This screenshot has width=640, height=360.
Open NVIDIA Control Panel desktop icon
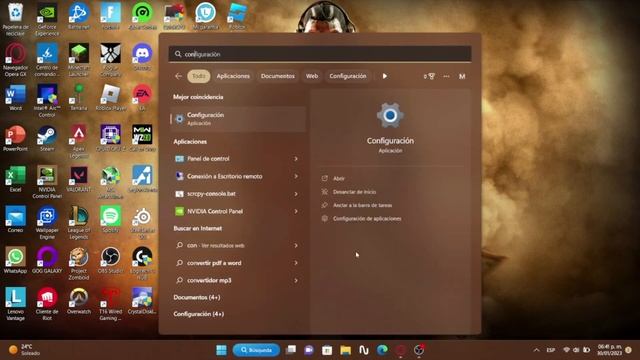point(47,182)
